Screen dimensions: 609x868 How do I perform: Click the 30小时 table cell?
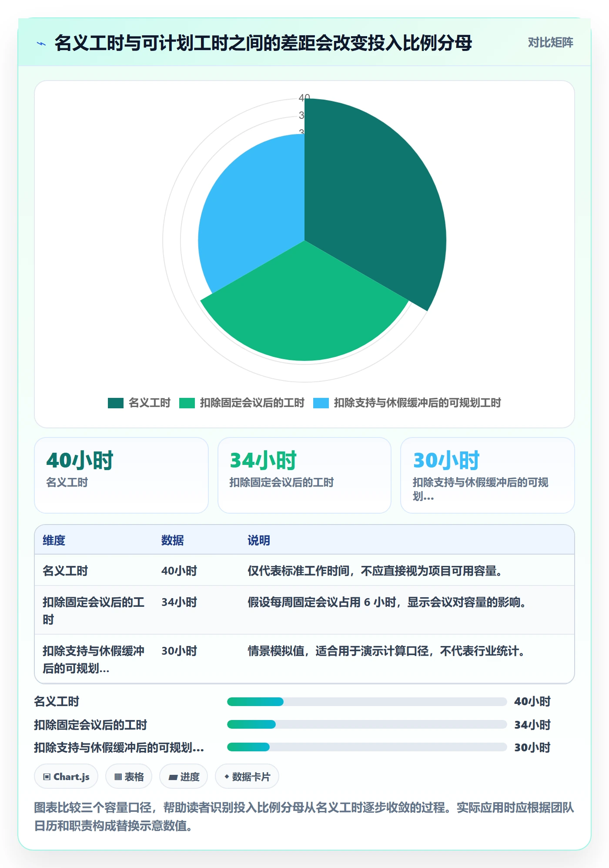click(x=179, y=651)
